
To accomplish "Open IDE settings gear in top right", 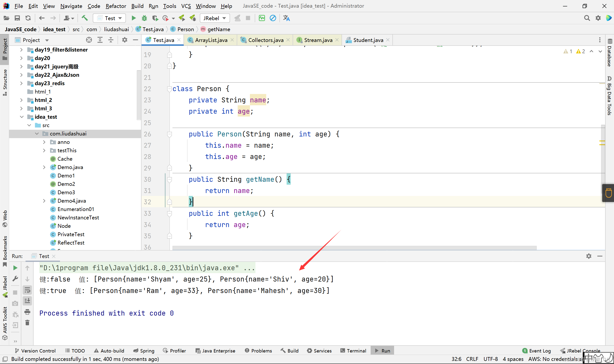I will (x=598, y=18).
